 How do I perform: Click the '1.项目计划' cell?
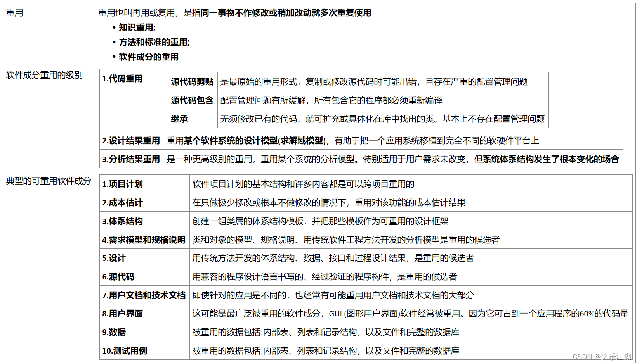coord(144,184)
